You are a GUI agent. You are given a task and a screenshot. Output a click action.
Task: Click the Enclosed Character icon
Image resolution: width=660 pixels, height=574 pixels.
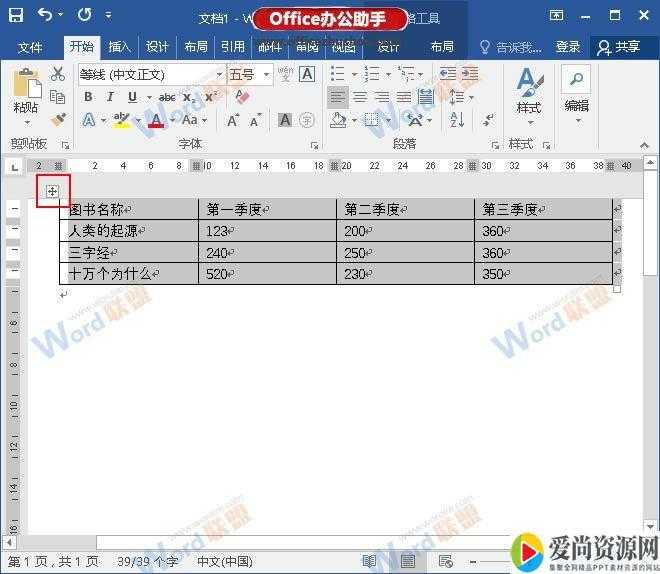tap(307, 120)
